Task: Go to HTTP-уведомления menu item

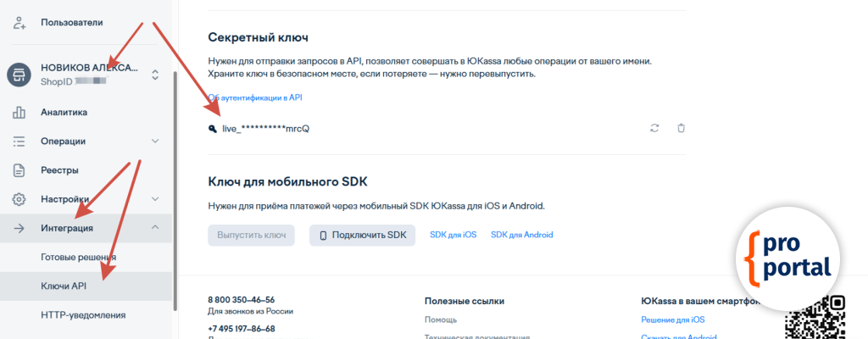Action: (x=83, y=315)
